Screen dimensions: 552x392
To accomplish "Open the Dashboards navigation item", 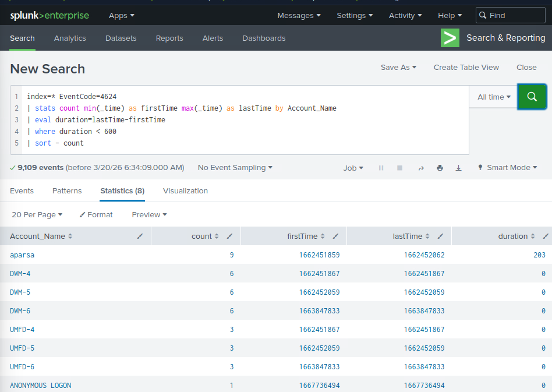I will pos(264,38).
